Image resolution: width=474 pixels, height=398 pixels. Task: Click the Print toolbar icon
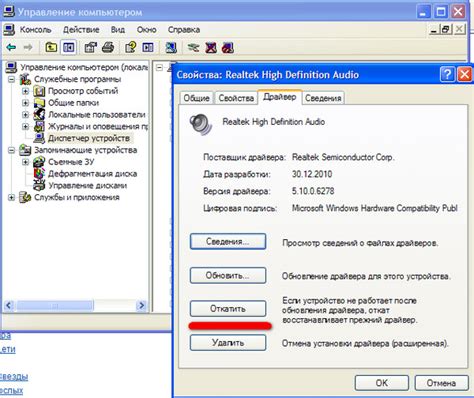[x=108, y=48]
